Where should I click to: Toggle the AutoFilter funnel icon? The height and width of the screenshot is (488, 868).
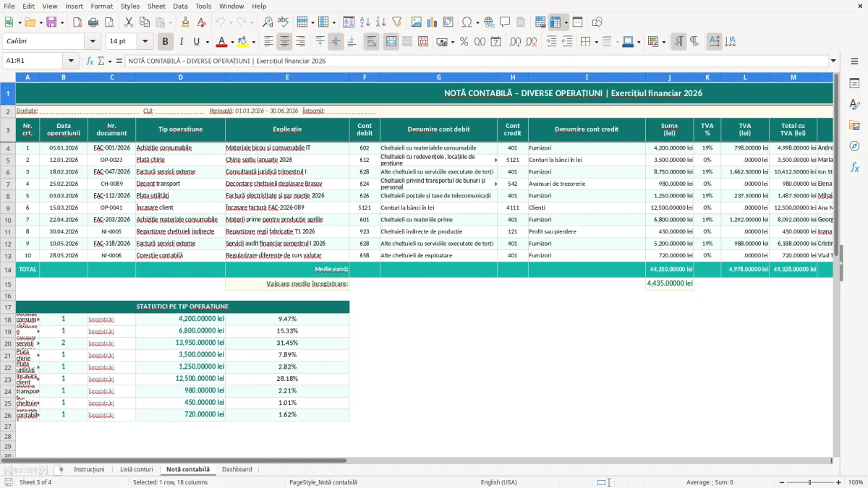point(397,22)
